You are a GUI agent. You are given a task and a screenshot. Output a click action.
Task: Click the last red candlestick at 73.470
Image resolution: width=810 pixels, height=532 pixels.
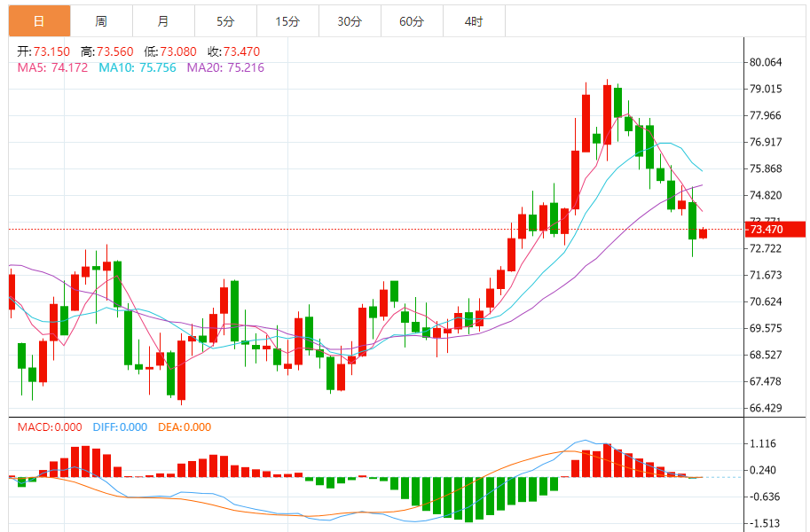coord(703,233)
